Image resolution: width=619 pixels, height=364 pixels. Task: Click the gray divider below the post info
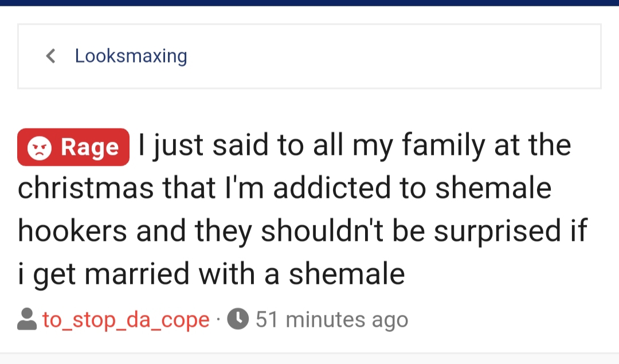click(309, 353)
